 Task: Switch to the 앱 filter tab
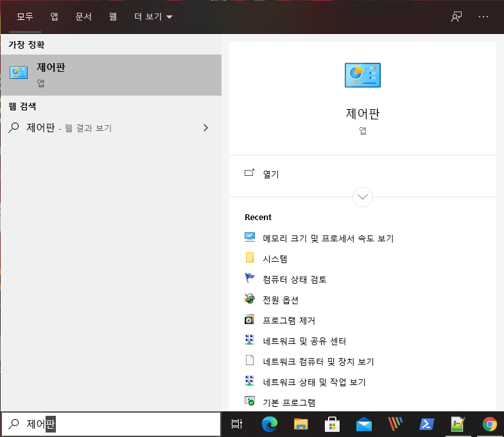[54, 17]
